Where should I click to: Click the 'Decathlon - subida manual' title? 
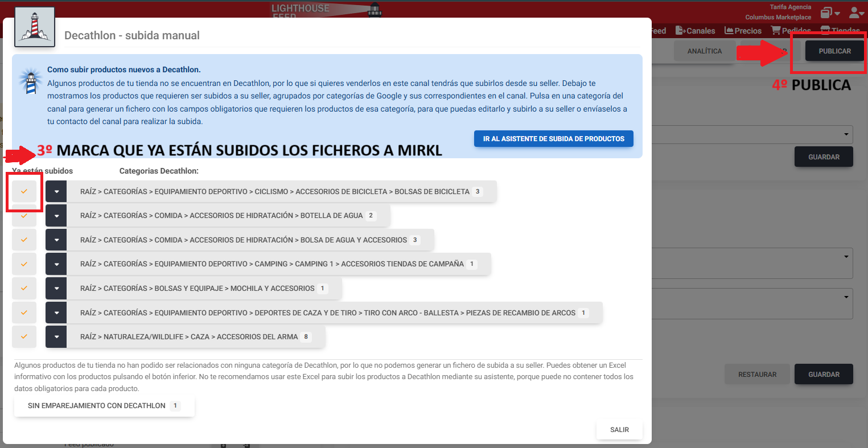tap(132, 35)
